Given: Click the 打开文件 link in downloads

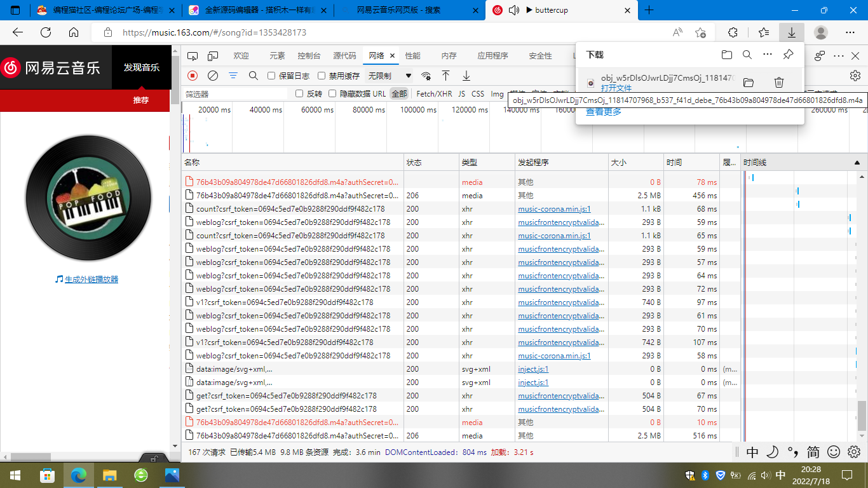Looking at the screenshot, I should pos(616,88).
